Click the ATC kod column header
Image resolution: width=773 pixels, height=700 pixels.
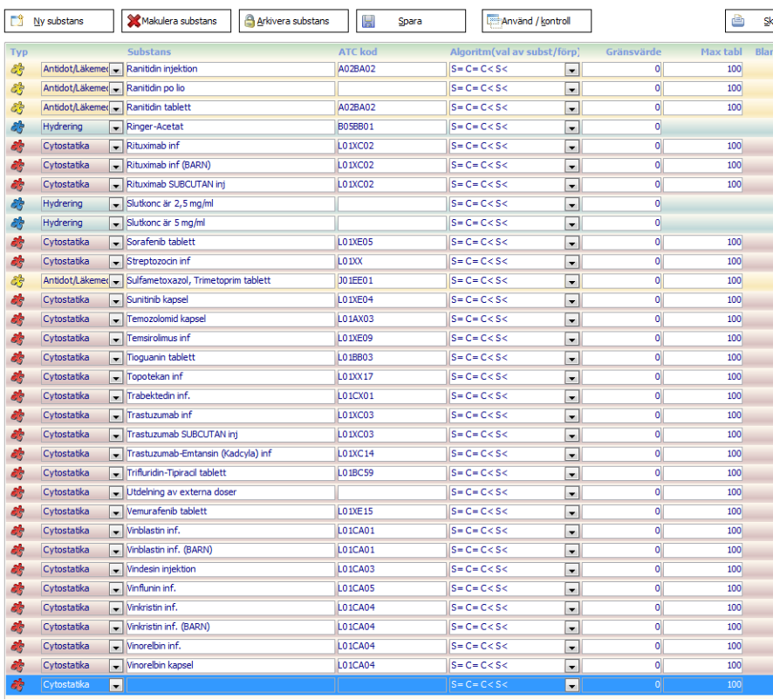point(358,52)
